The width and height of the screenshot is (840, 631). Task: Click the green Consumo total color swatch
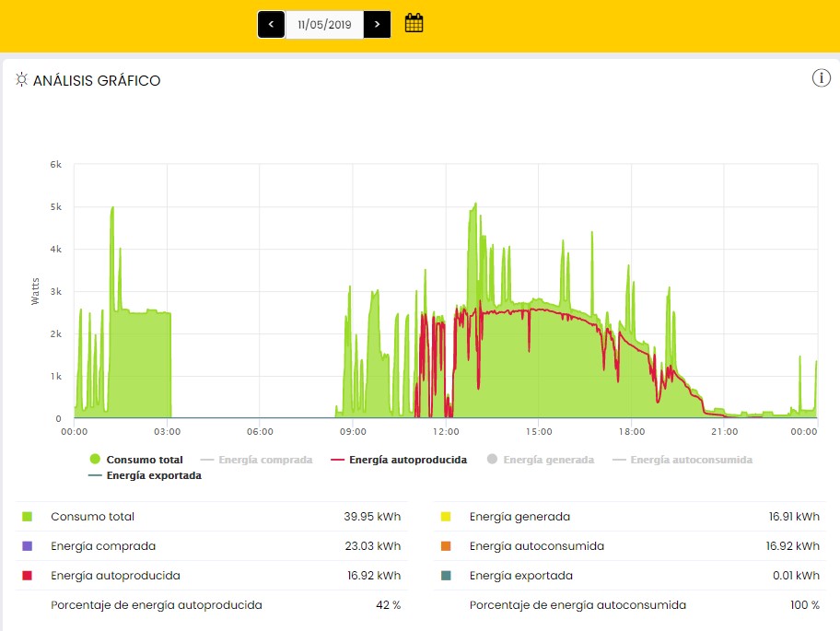click(28, 517)
